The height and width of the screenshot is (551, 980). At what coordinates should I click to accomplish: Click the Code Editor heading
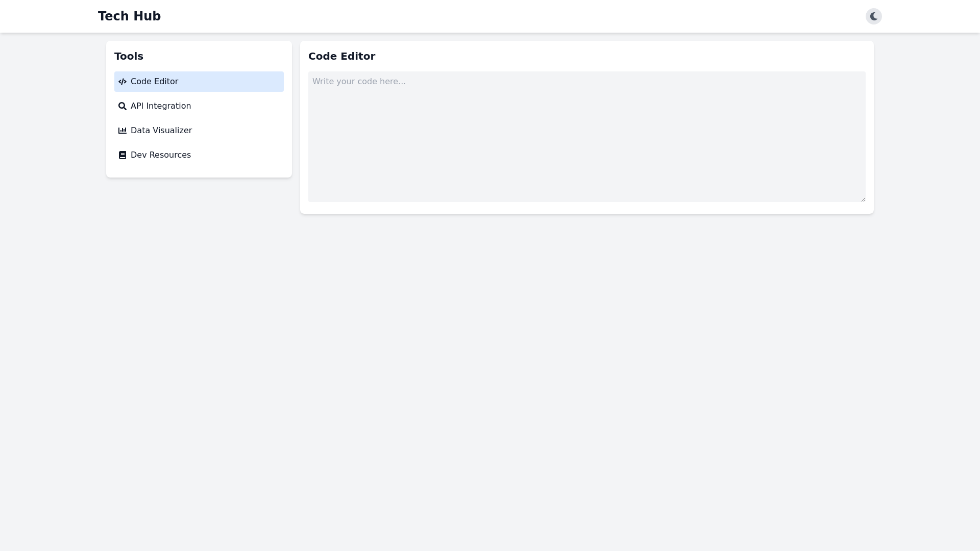pos(341,56)
